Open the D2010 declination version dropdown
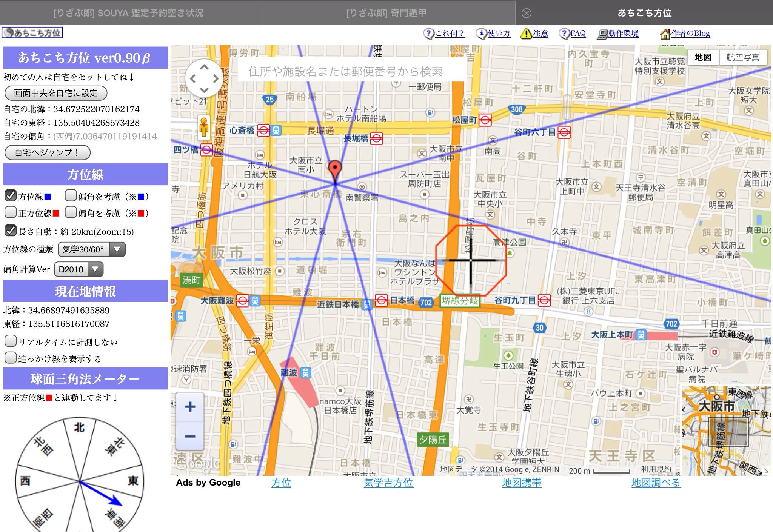This screenshot has width=773, height=532. (x=79, y=269)
